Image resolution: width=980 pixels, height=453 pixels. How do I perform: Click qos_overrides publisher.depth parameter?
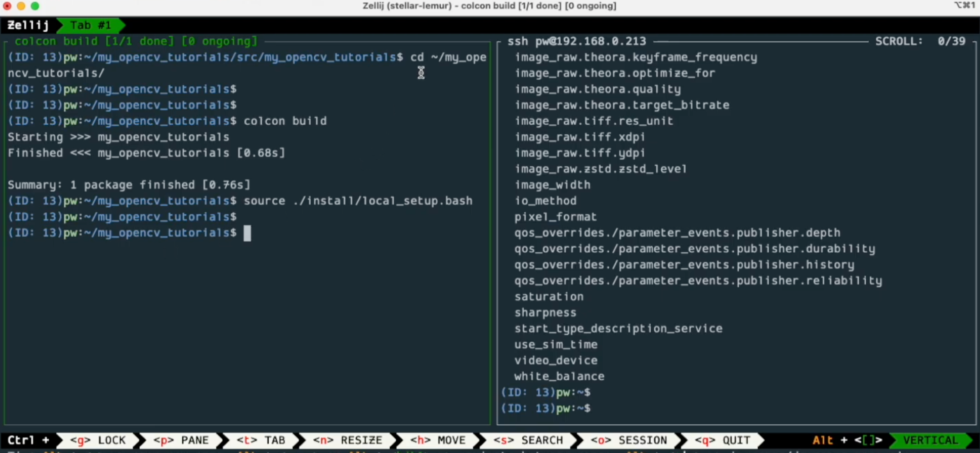click(x=677, y=233)
